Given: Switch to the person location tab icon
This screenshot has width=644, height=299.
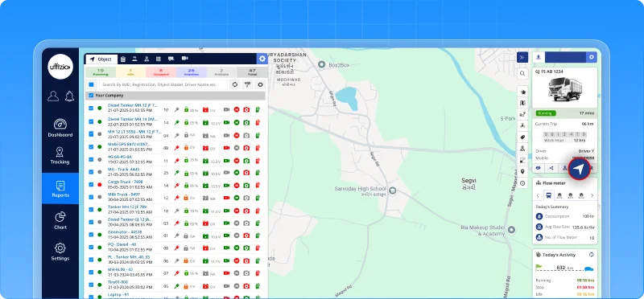Looking at the screenshot, I should tap(147, 59).
